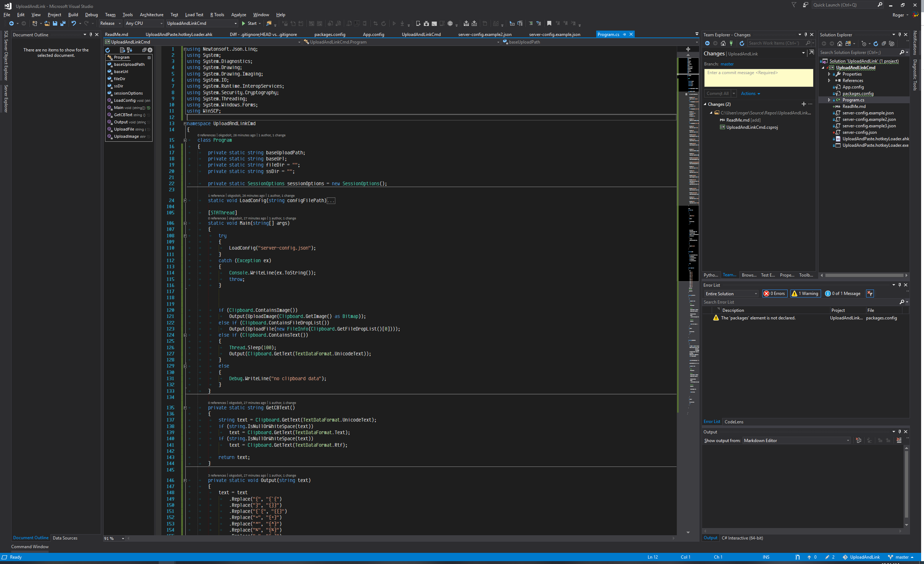Viewport: 924px width, 564px height.
Task: Click the Undo toolbar icon
Action: (73, 23)
